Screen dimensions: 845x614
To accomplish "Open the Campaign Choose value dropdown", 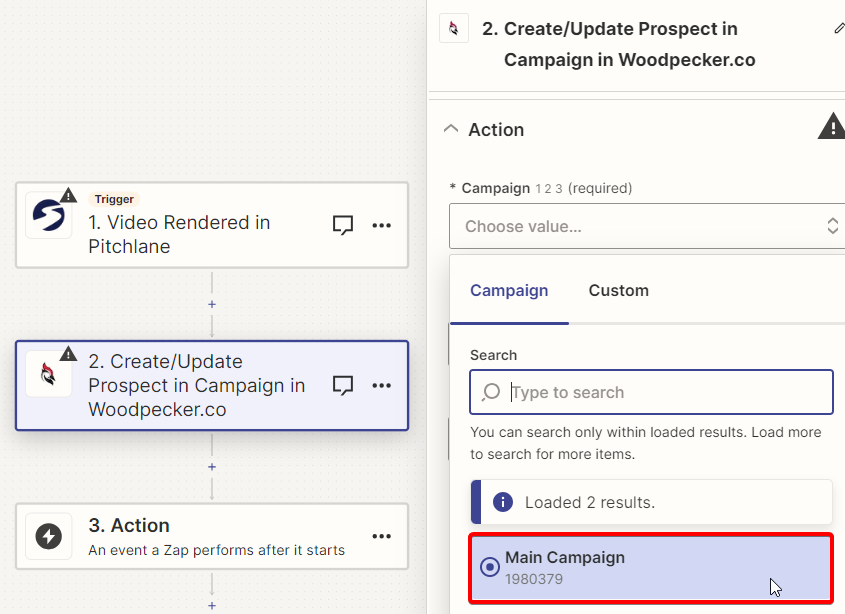I will [647, 226].
